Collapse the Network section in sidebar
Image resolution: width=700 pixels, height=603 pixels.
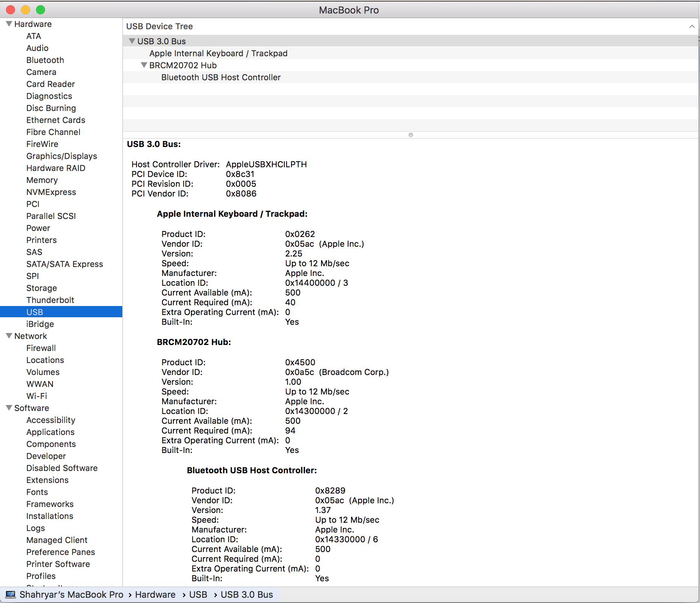coord(9,336)
